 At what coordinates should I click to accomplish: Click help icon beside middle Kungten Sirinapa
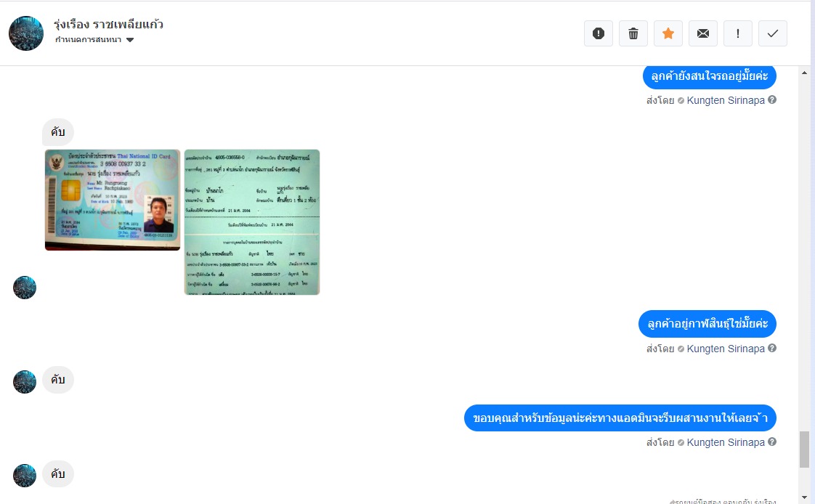772,348
